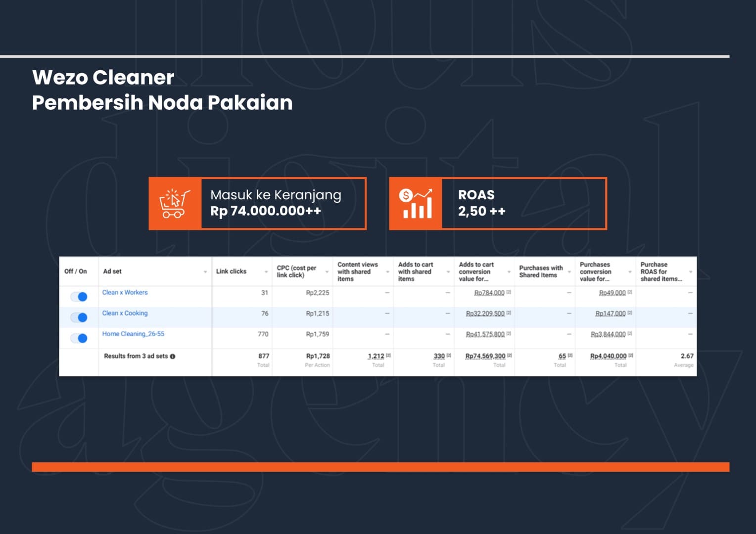
Task: Click footnote icon beside 1,212 content views
Action: [388, 356]
